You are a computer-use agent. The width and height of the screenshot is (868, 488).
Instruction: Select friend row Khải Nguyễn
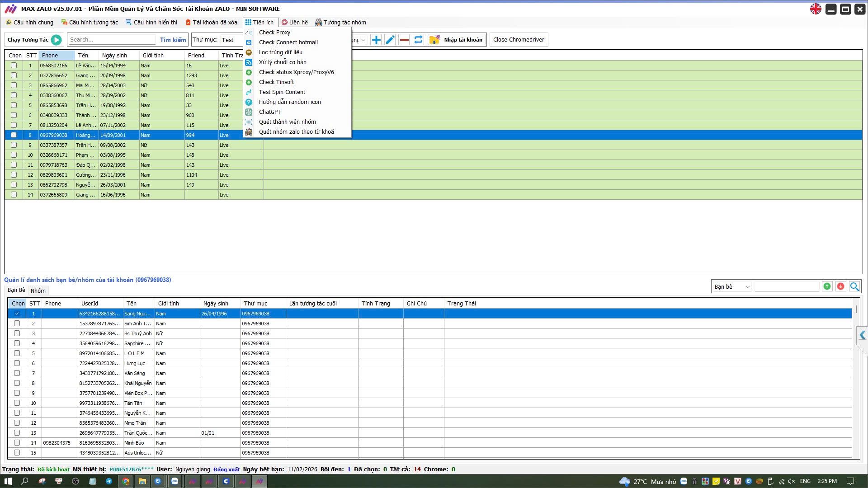430,383
